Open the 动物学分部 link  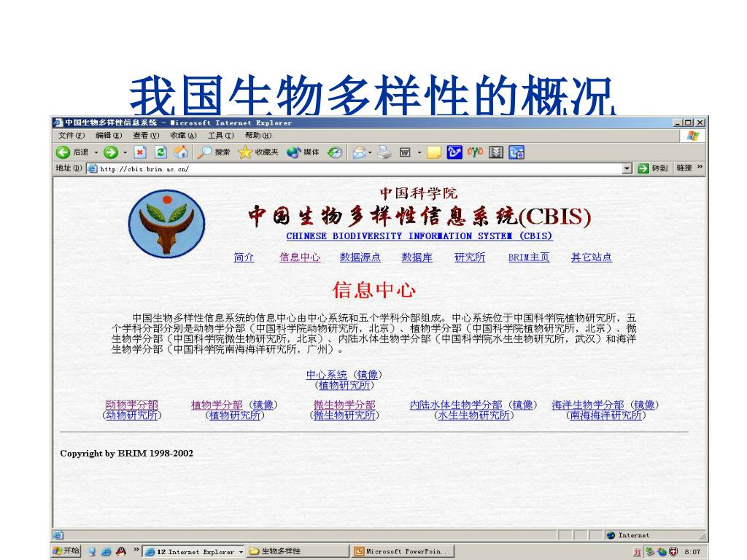[x=131, y=405]
